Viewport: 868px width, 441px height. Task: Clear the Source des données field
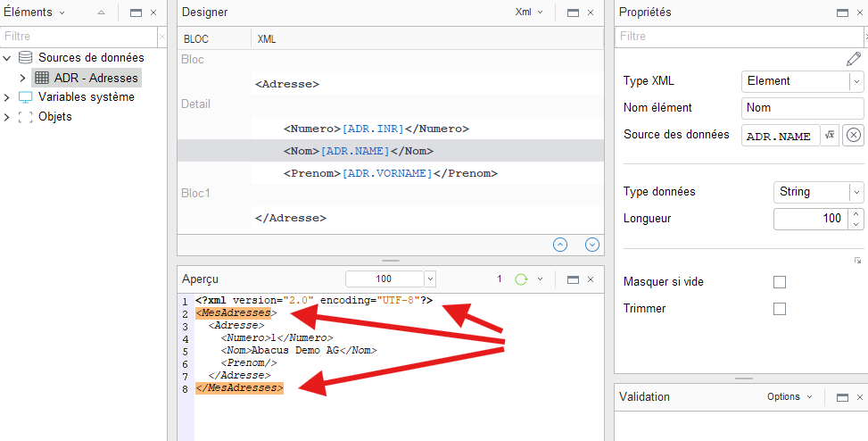point(854,135)
